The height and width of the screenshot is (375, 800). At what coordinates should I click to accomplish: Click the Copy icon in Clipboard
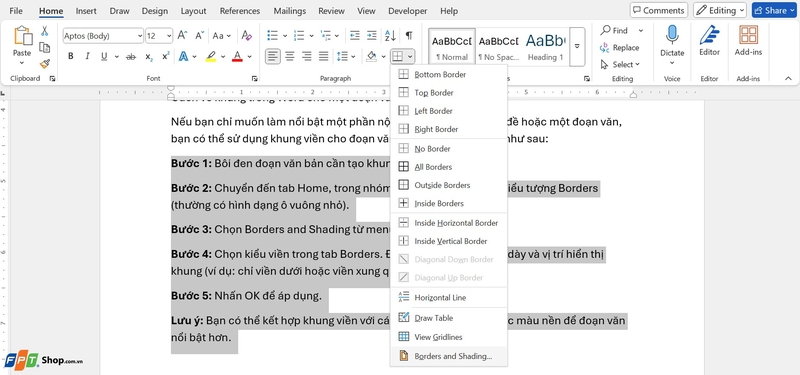45,47
